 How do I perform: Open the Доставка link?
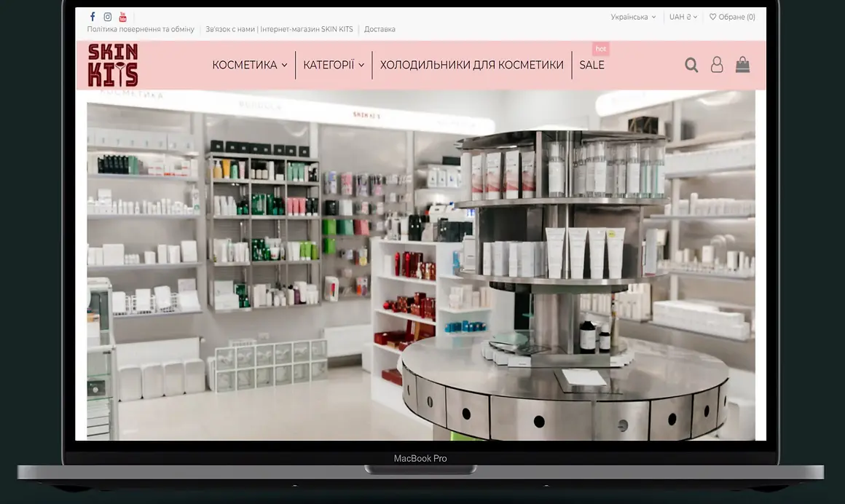(x=380, y=29)
